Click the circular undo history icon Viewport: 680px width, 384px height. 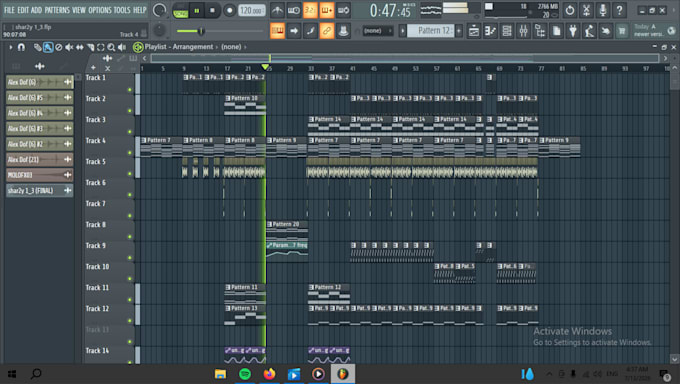(570, 10)
